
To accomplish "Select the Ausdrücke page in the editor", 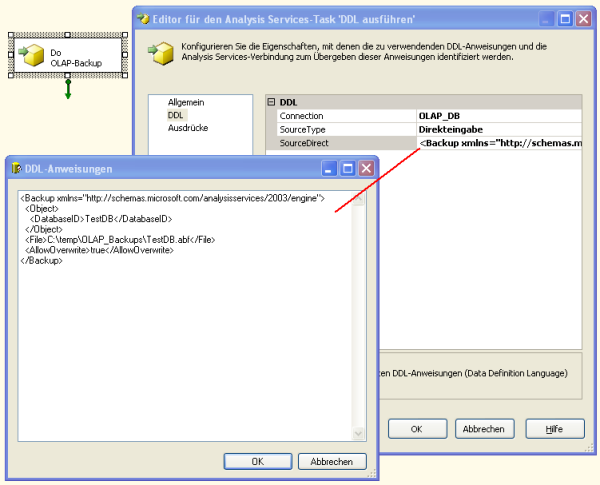I will point(188,128).
